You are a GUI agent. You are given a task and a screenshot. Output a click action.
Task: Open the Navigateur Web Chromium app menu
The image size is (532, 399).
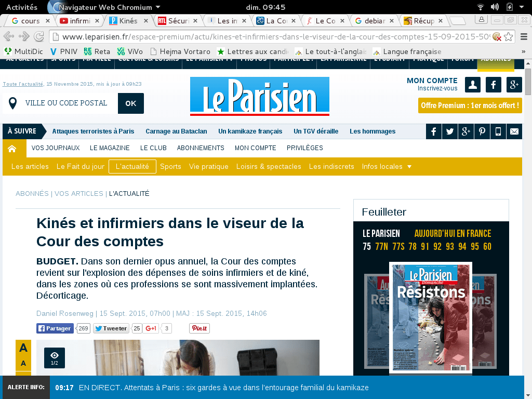click(x=105, y=7)
